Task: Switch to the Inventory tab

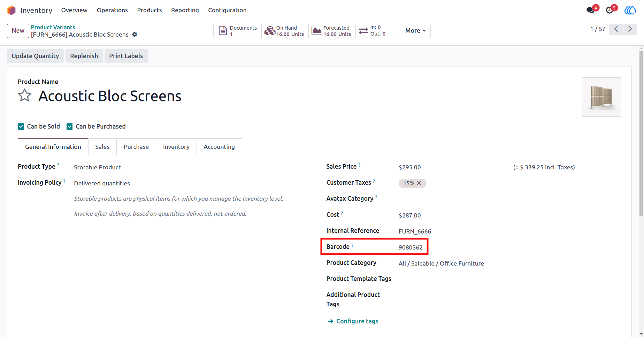Action: pyautogui.click(x=176, y=147)
